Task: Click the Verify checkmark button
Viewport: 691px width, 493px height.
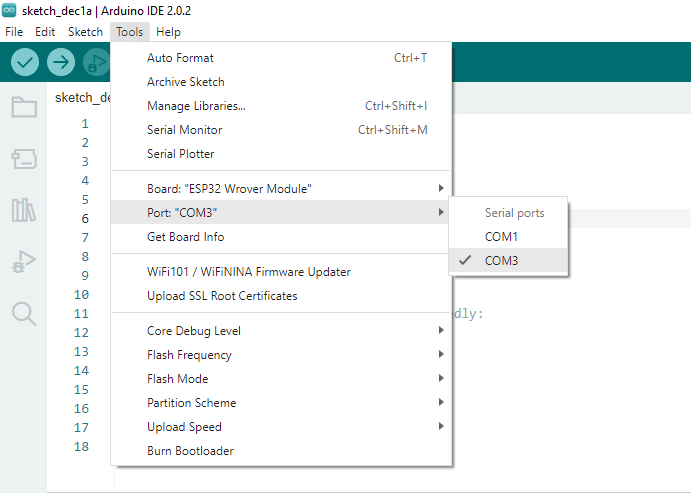Action: tap(25, 62)
